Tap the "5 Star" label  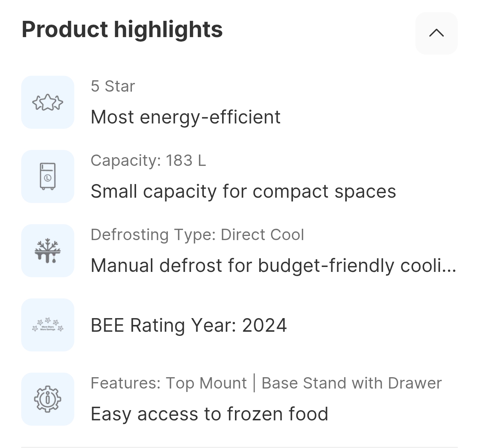113,86
